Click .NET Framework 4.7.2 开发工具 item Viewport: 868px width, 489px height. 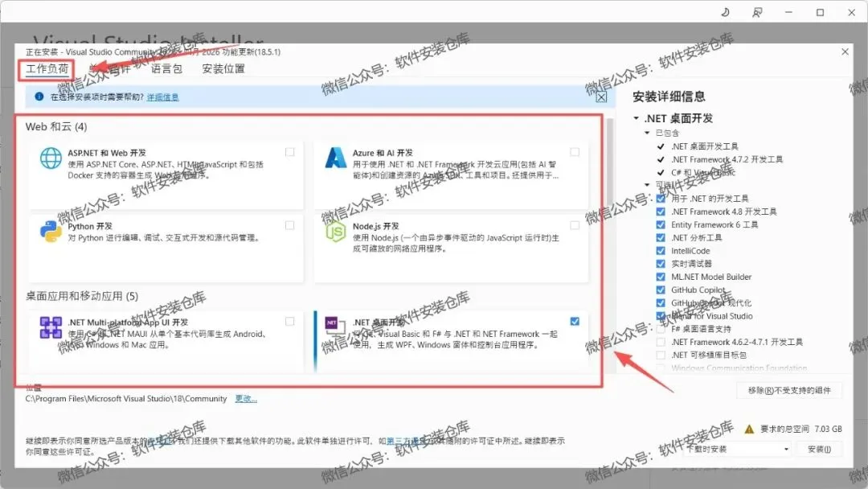(727, 159)
